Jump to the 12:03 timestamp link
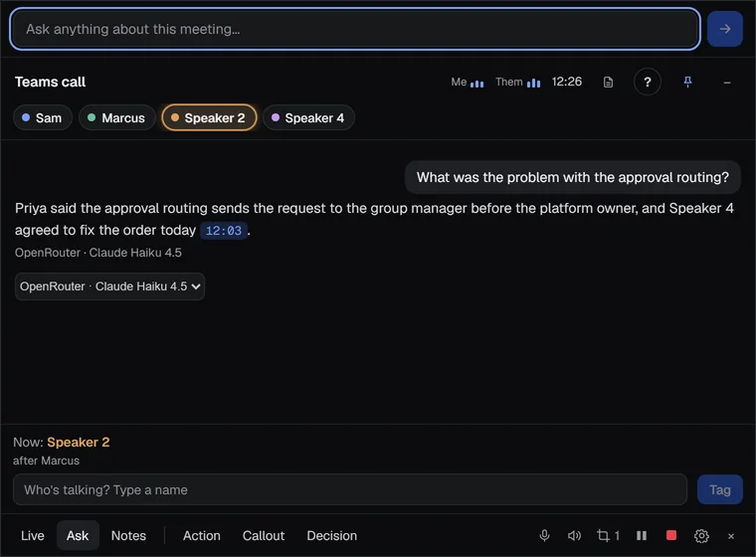Viewport: 756px width, 557px height. tap(224, 231)
